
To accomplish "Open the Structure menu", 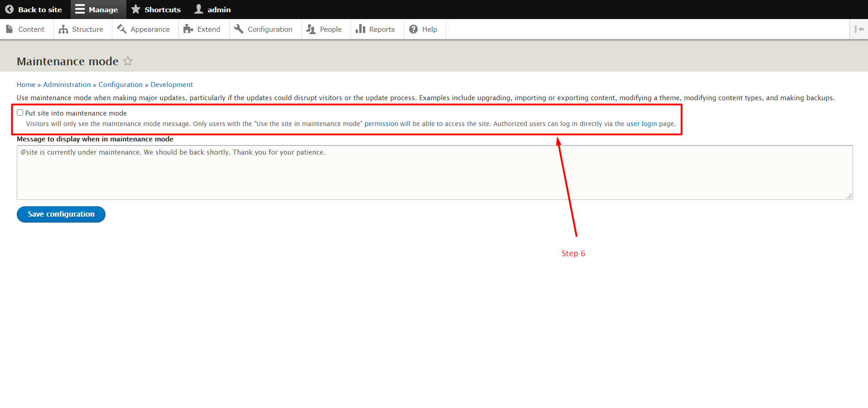I will pos(82,29).
